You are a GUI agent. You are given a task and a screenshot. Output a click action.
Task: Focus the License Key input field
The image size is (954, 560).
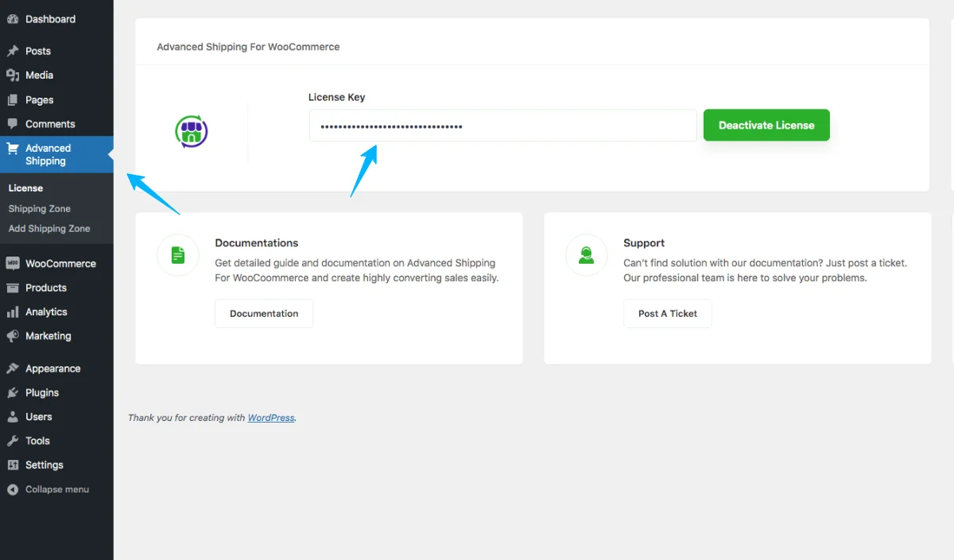pos(503,126)
